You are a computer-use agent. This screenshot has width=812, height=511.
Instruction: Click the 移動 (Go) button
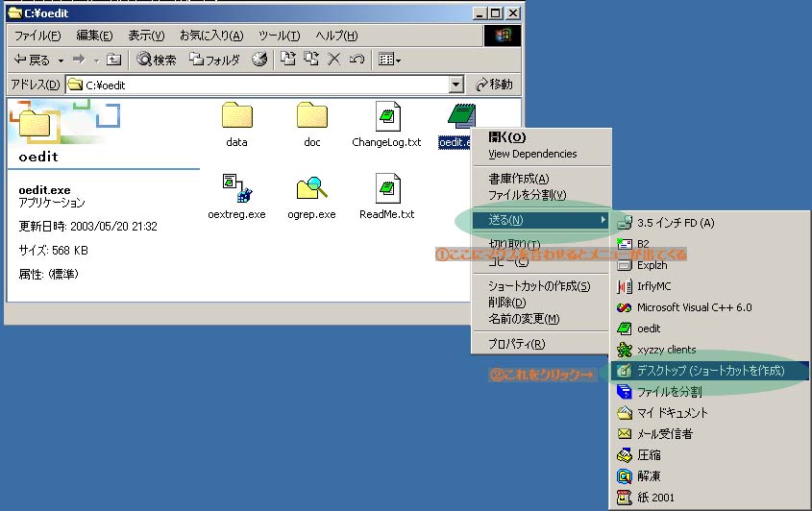click(x=494, y=85)
